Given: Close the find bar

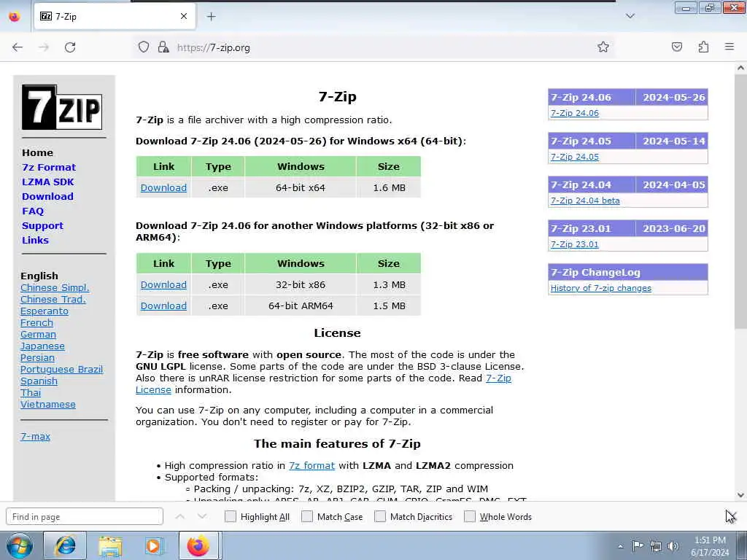Looking at the screenshot, I should [x=731, y=517].
